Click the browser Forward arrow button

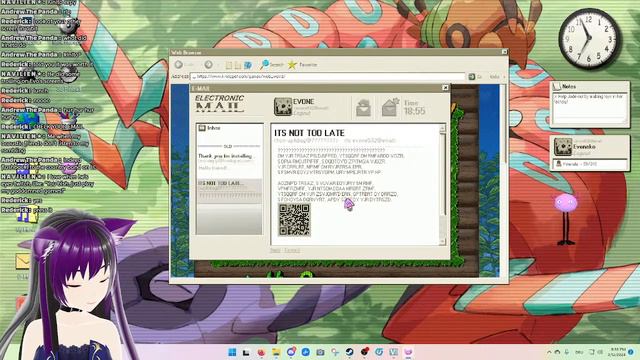(209, 64)
